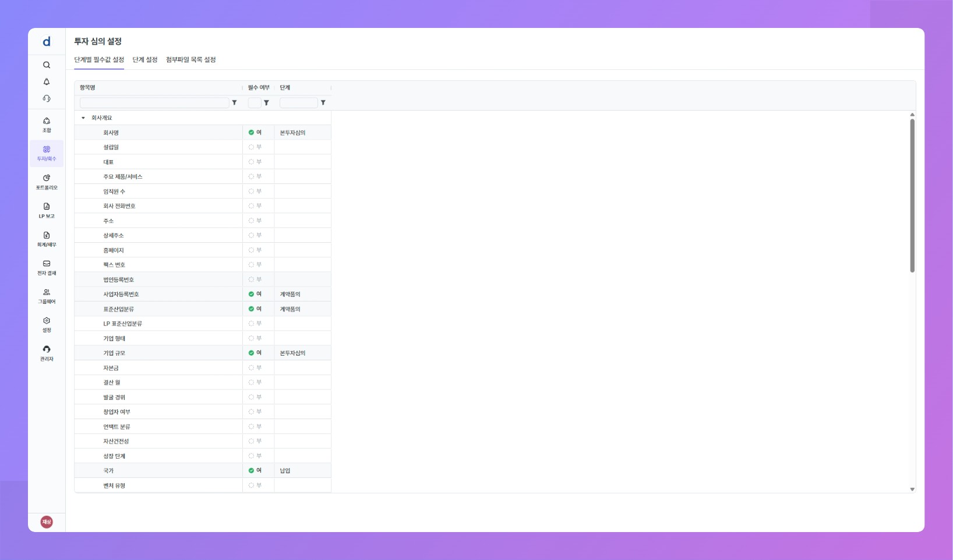Go to the 조합 sidebar section
Screen dimensions: 953x560
coord(47,125)
